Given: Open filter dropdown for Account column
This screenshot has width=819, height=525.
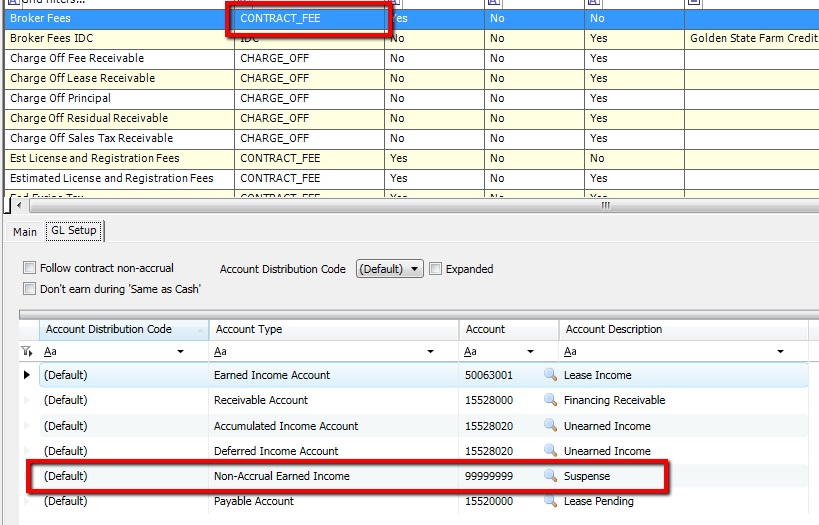Looking at the screenshot, I should click(x=530, y=352).
